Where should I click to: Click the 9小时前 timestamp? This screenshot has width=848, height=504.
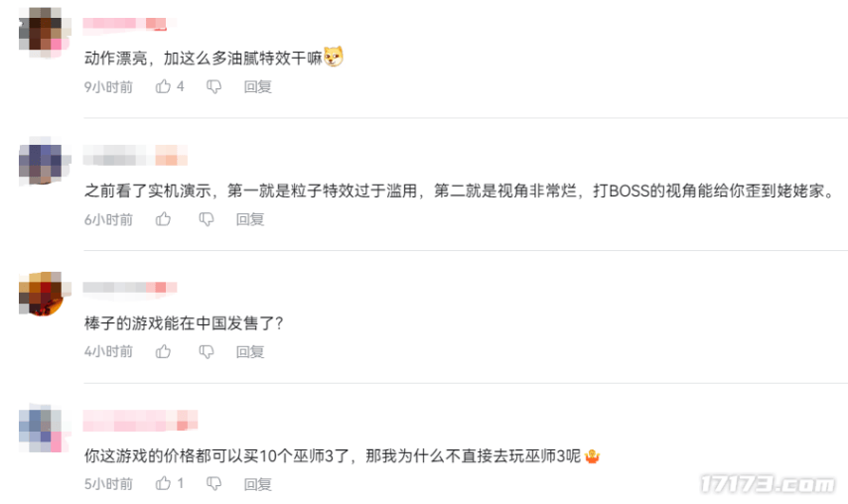(108, 86)
